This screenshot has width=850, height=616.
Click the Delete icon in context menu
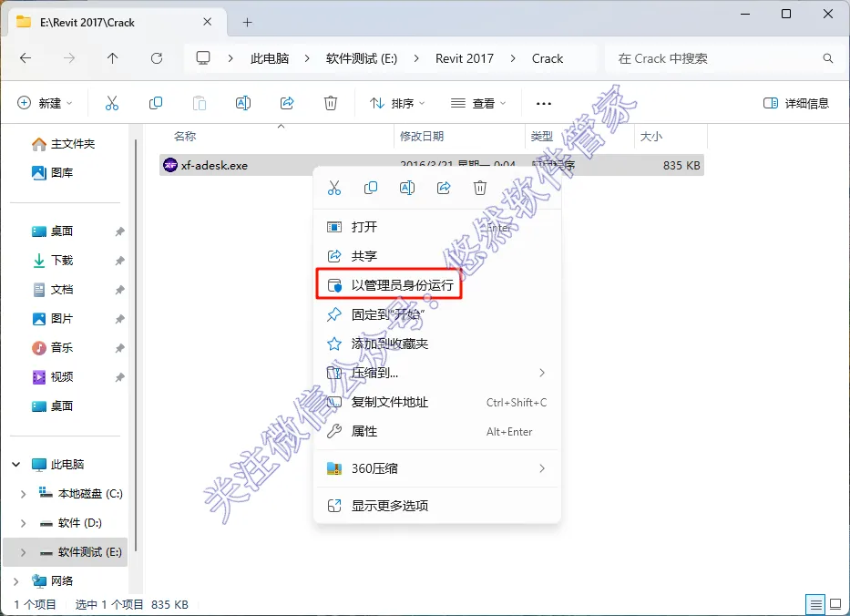point(480,188)
